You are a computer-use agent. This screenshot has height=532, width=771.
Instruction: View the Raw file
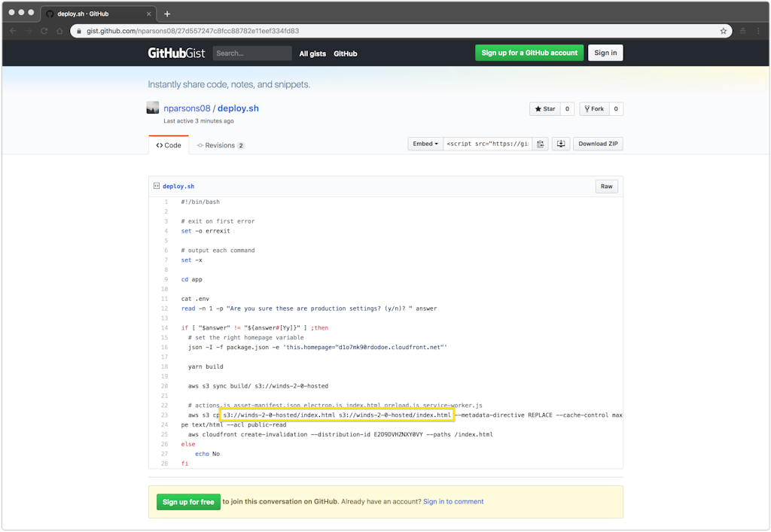[606, 187]
